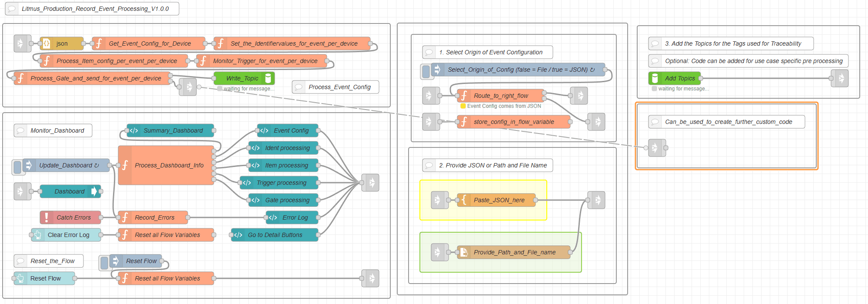Screen dimensions: 868x304
Task: Click the comment icon on Monitor_Dashboard
Action: tap(20, 130)
